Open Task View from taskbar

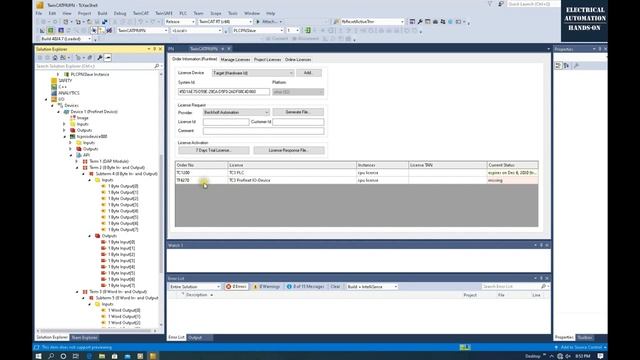click(x=76, y=356)
